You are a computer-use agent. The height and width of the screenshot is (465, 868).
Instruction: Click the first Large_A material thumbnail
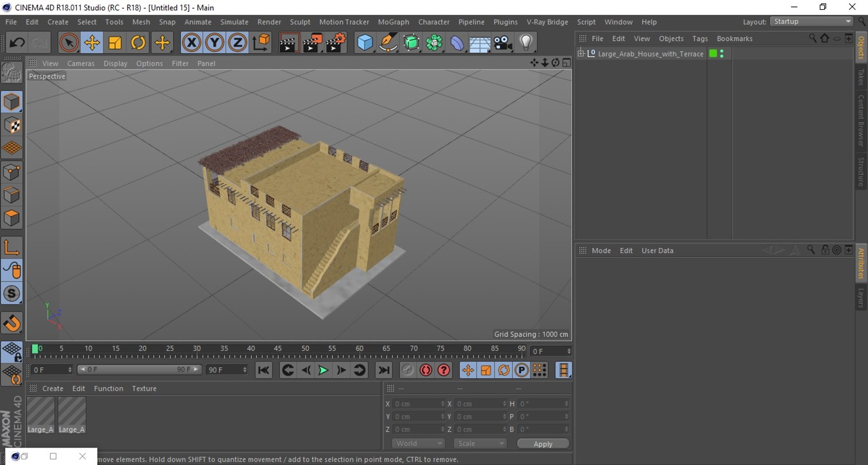pos(41,415)
